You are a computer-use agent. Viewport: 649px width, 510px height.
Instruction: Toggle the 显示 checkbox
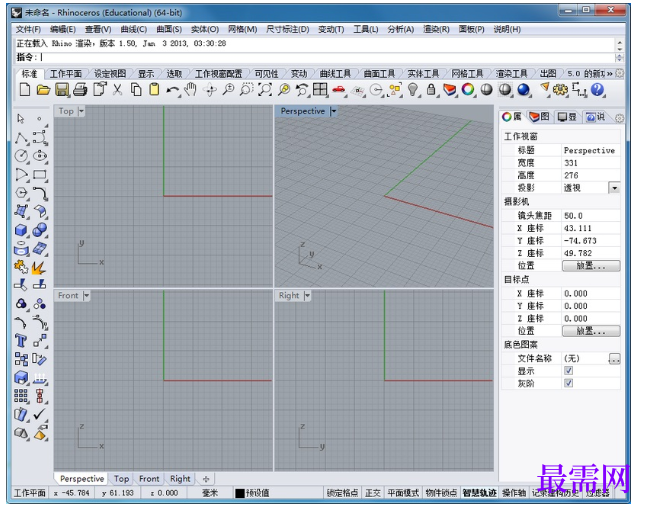pos(569,370)
